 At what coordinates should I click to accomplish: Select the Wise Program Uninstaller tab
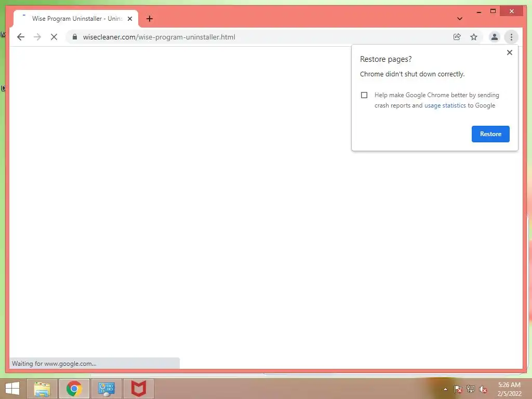(76, 19)
